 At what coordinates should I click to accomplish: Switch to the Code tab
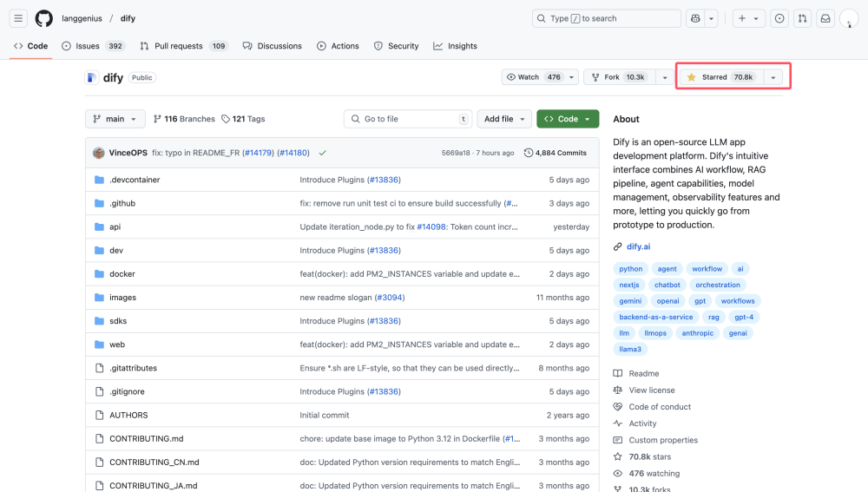pos(31,46)
